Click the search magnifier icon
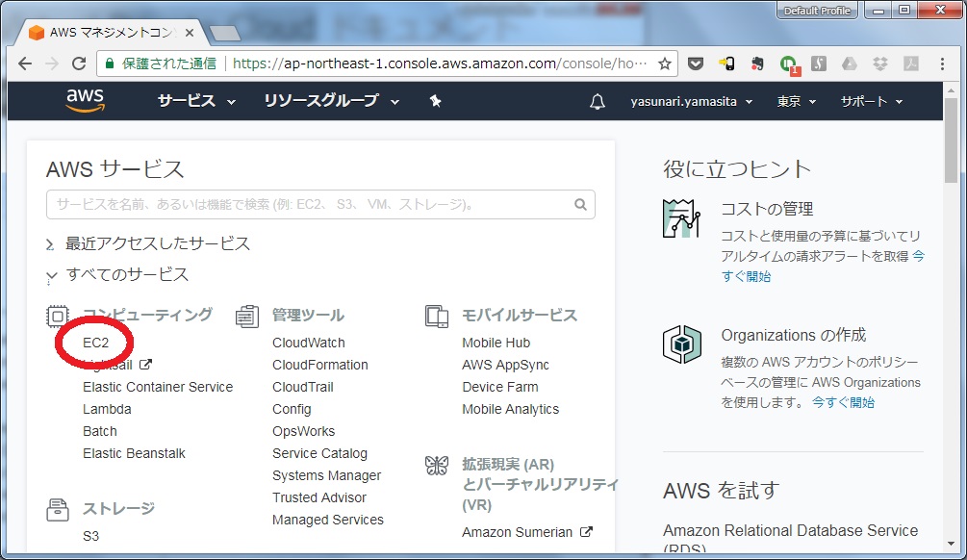Viewport: 967px width, 560px height. coord(580,204)
